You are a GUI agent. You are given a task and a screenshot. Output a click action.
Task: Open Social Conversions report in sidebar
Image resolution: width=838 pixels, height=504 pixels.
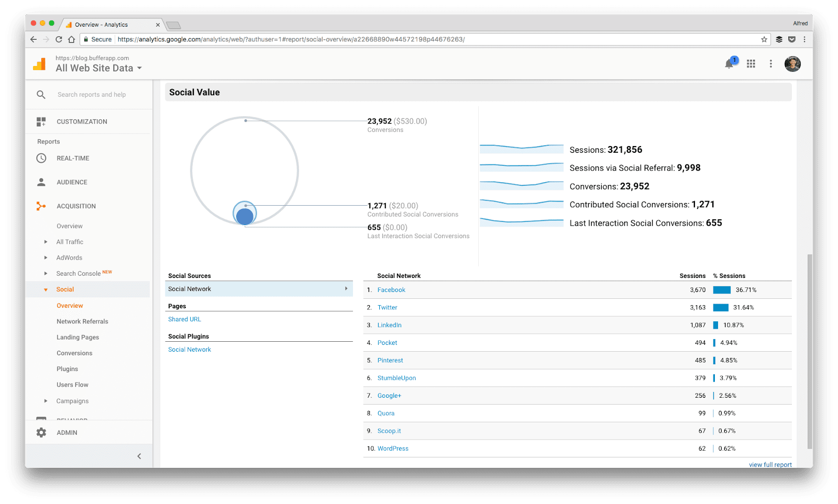74,353
